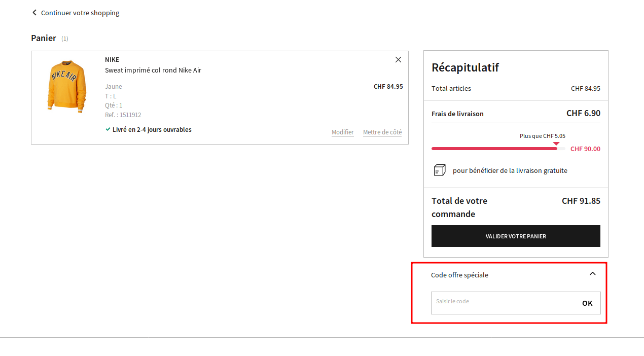Collapse the "Code offre spéciale" section chevron

coord(592,273)
